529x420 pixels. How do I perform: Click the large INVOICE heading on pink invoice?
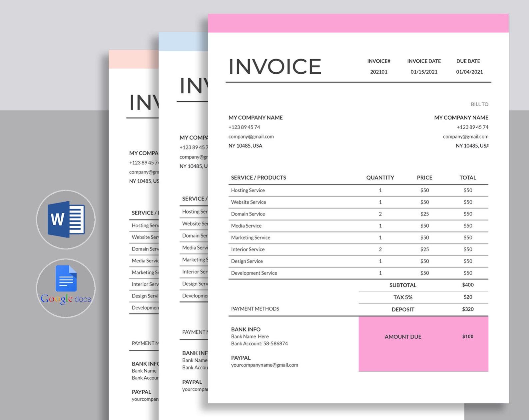(275, 66)
